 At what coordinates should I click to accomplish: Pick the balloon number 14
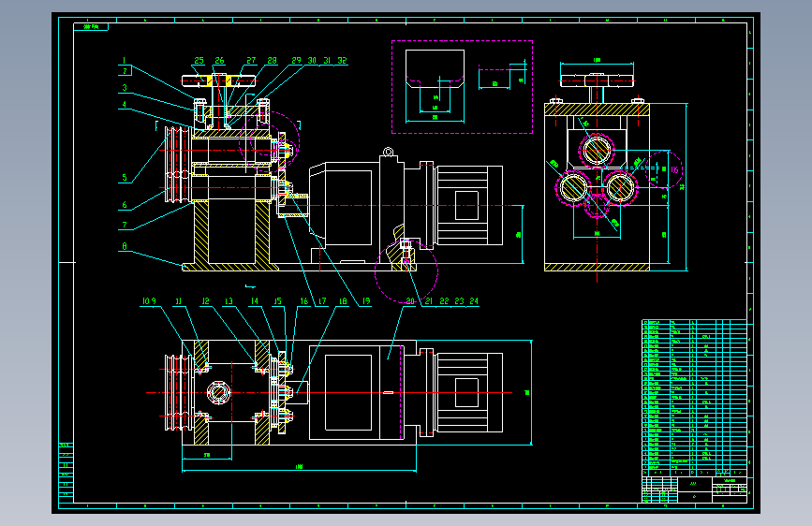[x=254, y=300]
